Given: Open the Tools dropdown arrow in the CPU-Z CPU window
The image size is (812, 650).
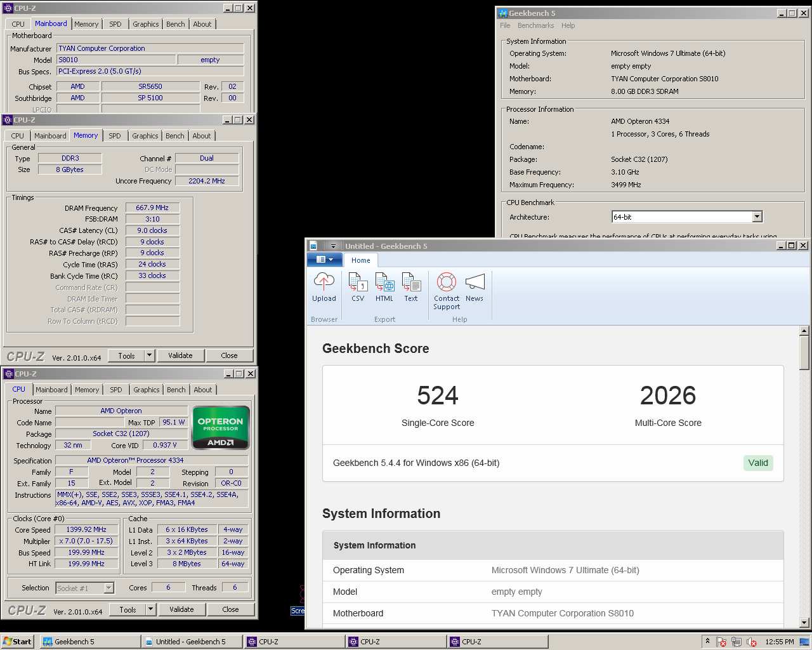Looking at the screenshot, I should point(151,609).
